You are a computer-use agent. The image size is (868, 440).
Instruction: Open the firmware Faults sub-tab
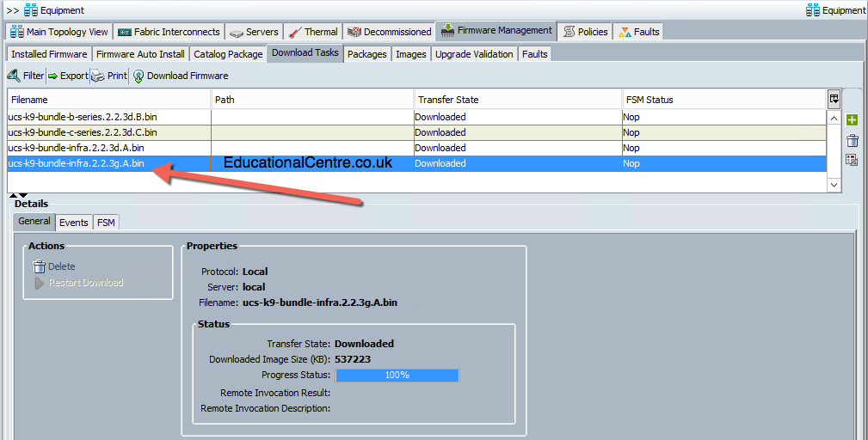[535, 53]
